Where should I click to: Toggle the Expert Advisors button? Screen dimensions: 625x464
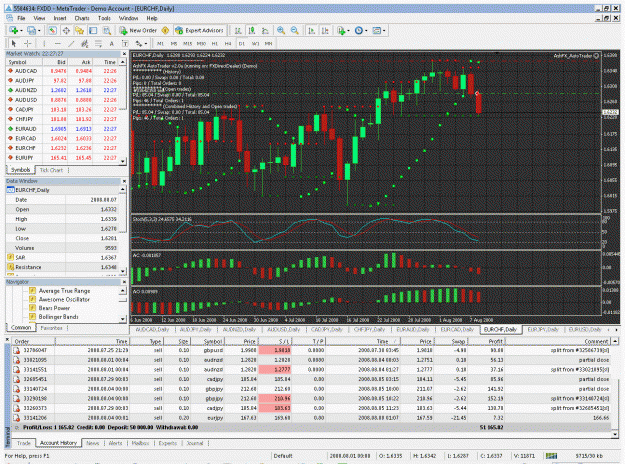199,30
